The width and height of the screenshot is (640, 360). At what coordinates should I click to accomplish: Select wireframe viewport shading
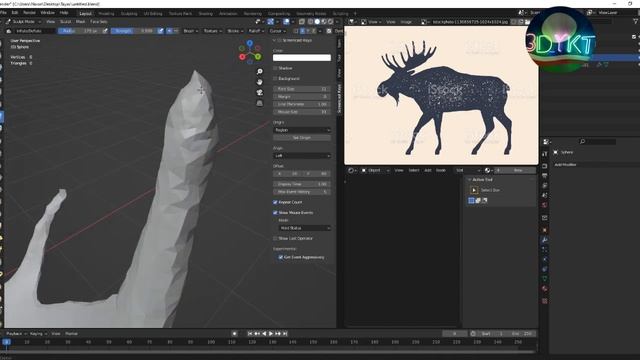coord(311,22)
